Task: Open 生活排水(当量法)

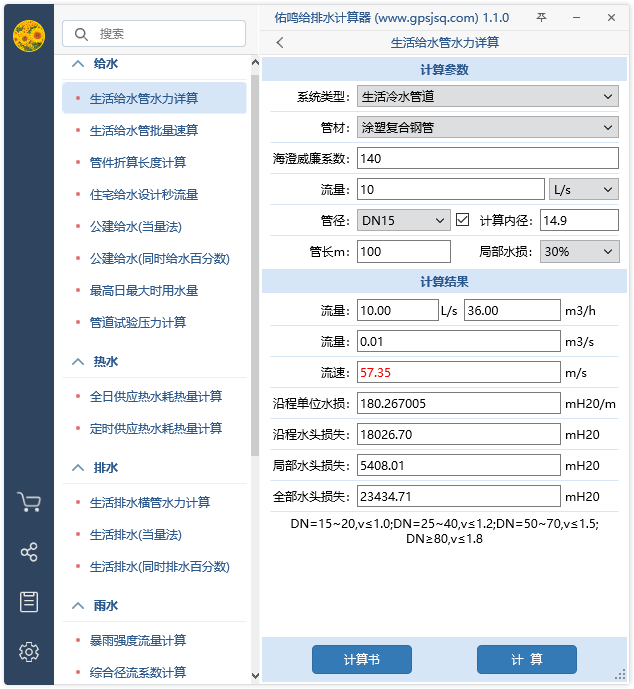Action: tap(136, 534)
